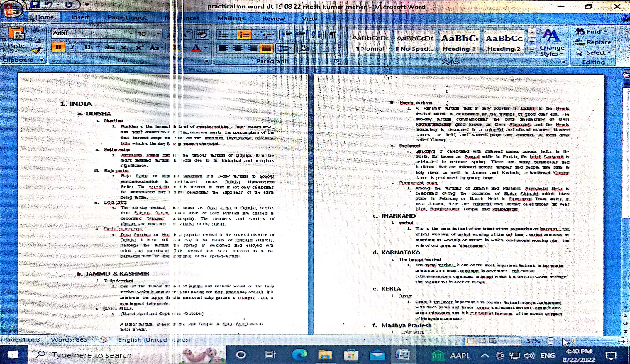Open the Arial font name dropdown
This screenshot has width=630, height=364.
click(x=131, y=34)
